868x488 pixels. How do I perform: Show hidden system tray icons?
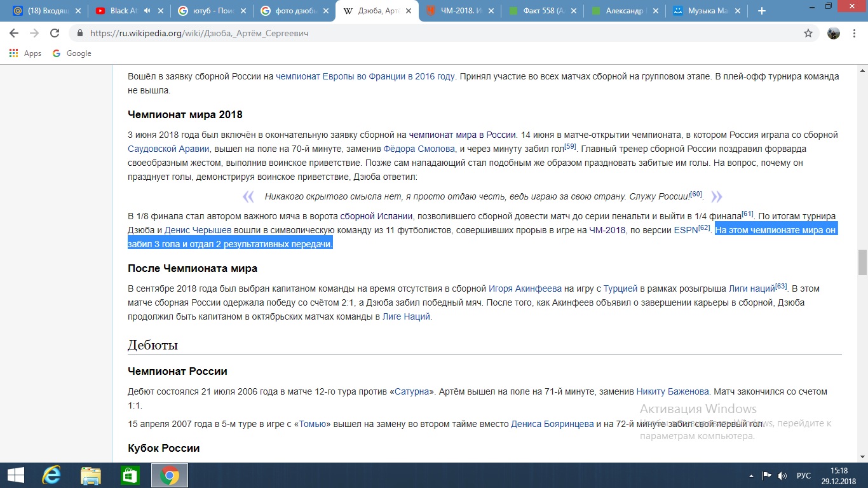pos(752,475)
